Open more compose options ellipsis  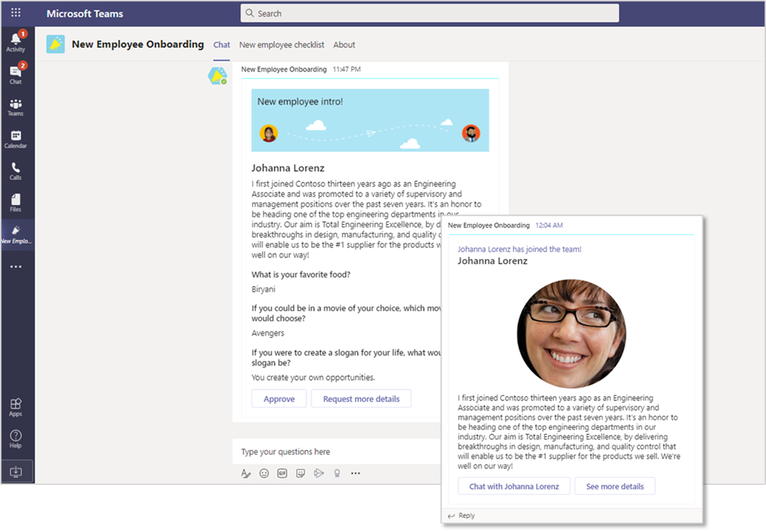click(356, 473)
